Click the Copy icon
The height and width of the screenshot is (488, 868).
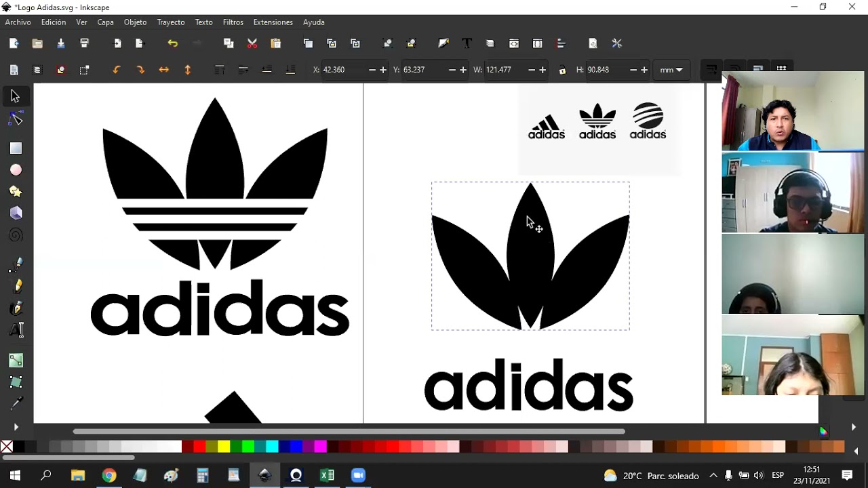[229, 43]
